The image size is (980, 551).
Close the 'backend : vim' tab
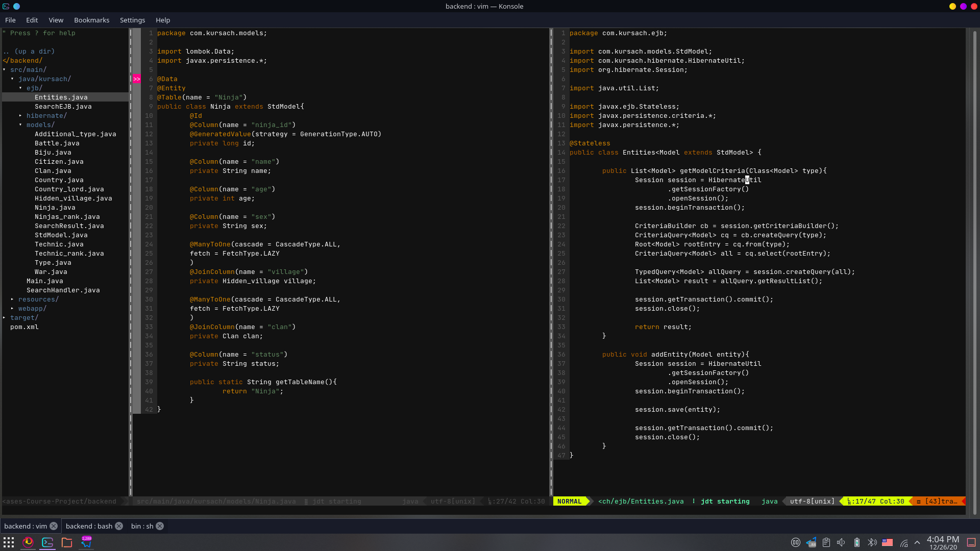coord(54,526)
